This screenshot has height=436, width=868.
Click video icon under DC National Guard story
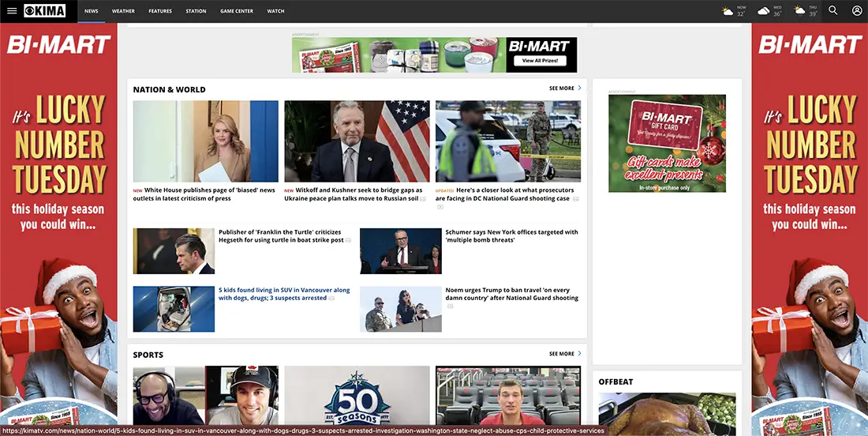click(440, 207)
